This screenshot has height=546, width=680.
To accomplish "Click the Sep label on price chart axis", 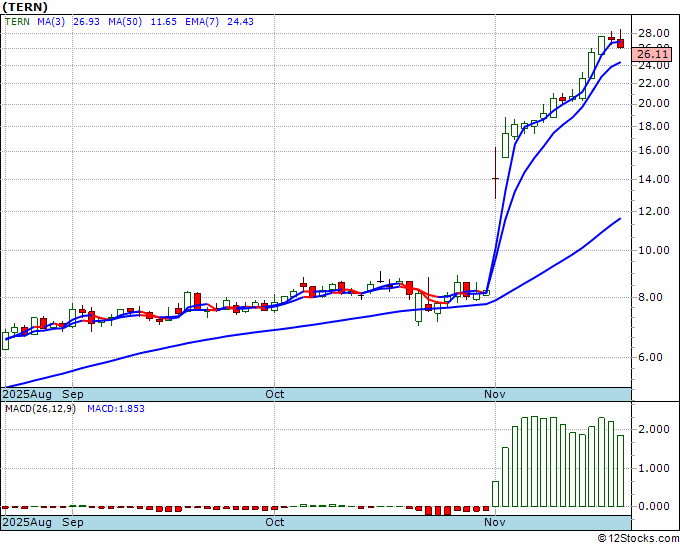I will point(72,395).
